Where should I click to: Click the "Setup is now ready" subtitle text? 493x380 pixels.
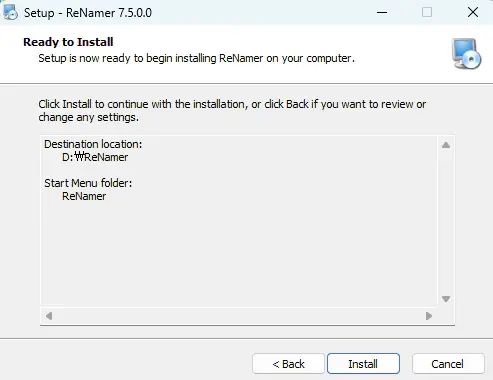coord(196,58)
